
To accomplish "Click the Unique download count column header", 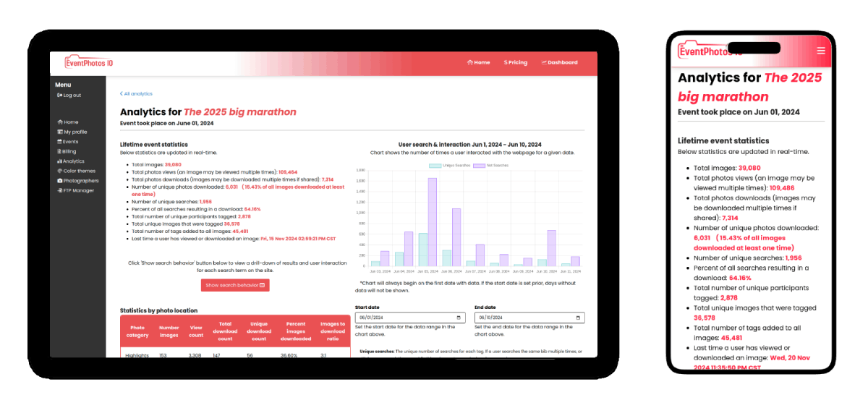I will [259, 331].
